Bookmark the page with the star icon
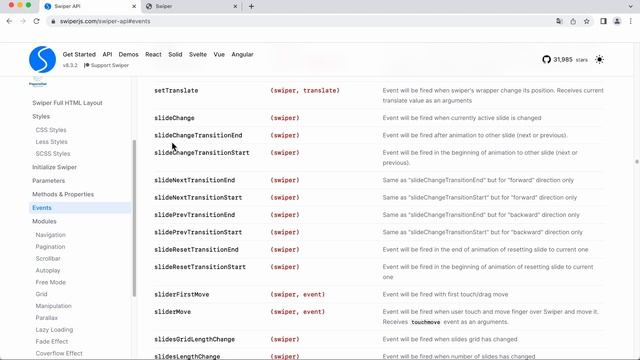 coord(587,21)
